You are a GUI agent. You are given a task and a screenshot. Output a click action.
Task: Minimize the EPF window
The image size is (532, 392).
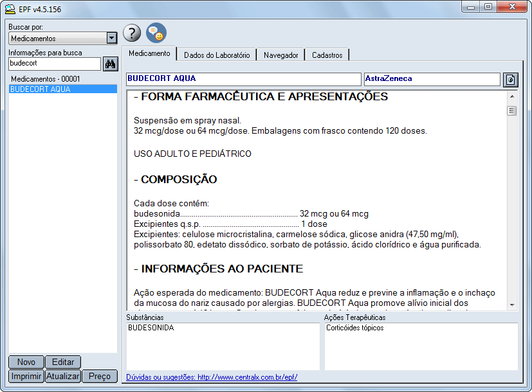[471, 7]
